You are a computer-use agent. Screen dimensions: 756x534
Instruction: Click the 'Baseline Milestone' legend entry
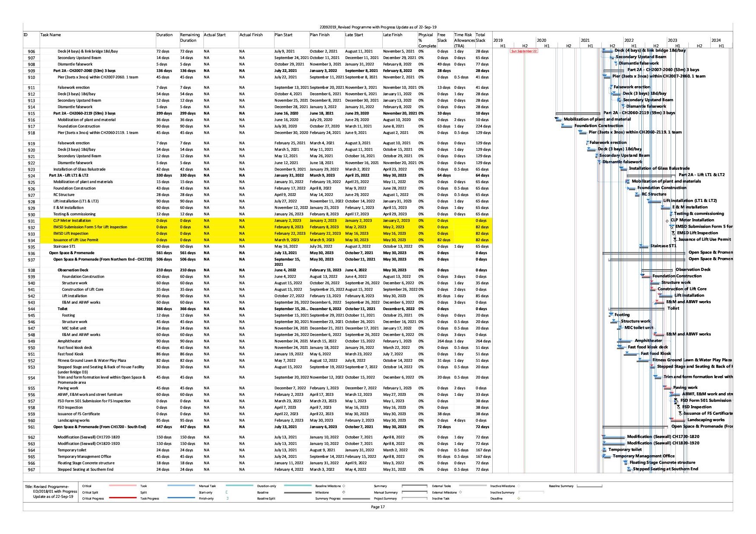tap(328, 486)
